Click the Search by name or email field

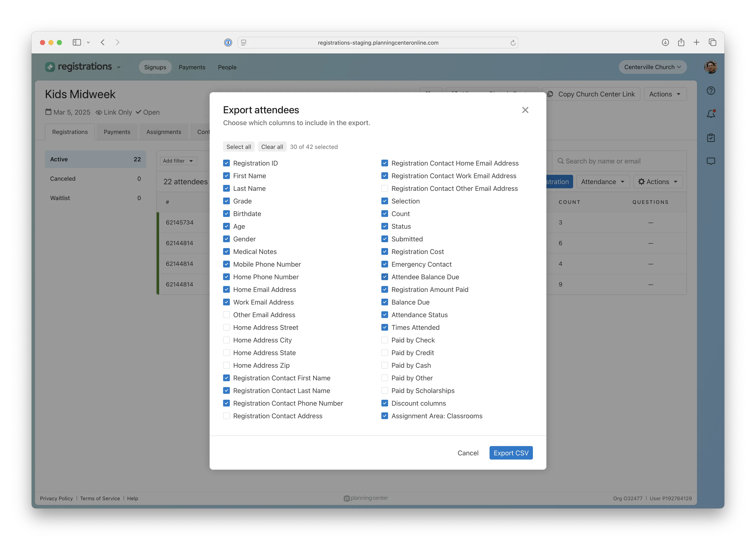click(619, 161)
